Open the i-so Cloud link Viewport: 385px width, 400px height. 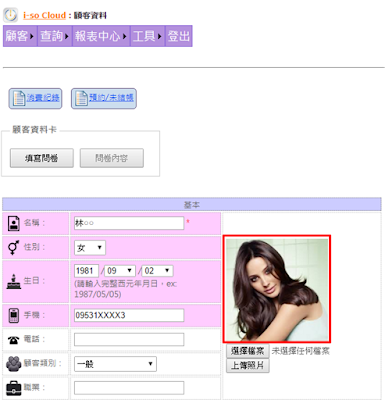click(44, 15)
